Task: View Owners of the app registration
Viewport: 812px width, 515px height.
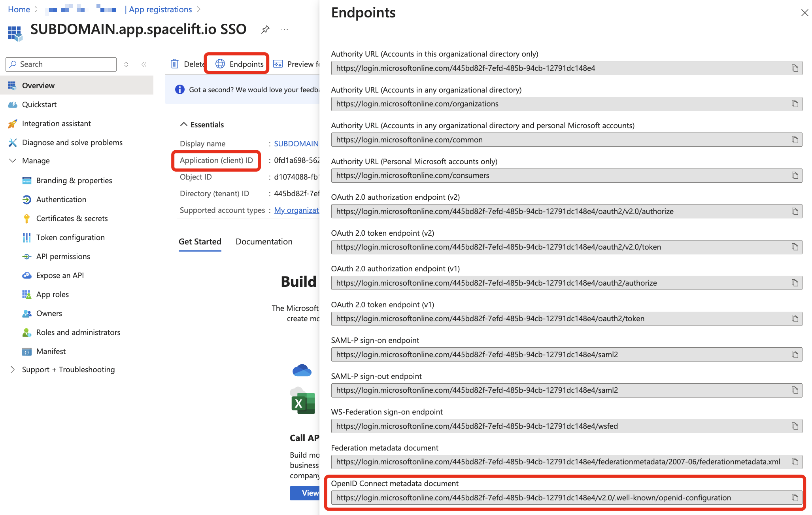Action: [49, 313]
